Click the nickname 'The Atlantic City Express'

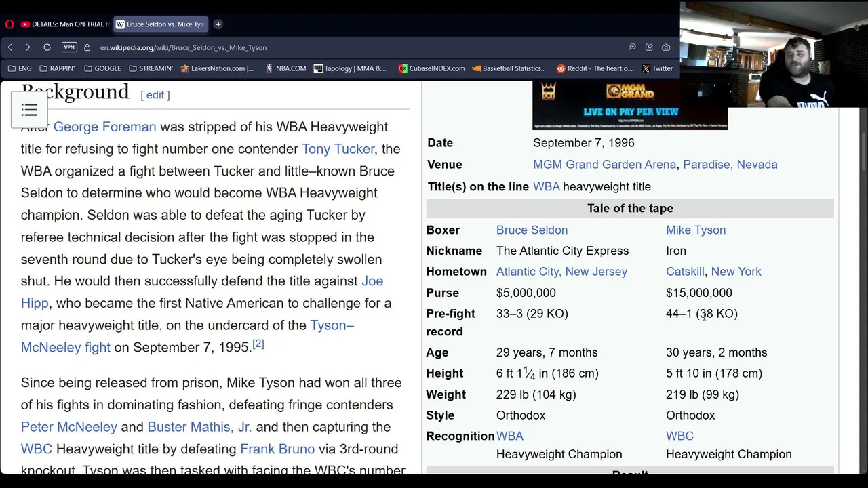(x=563, y=251)
